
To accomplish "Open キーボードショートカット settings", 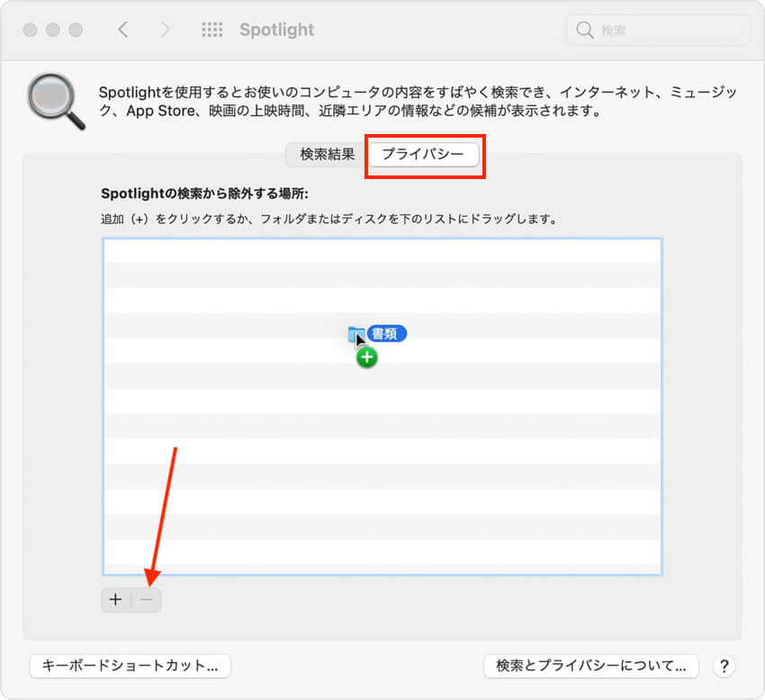I will point(130,666).
